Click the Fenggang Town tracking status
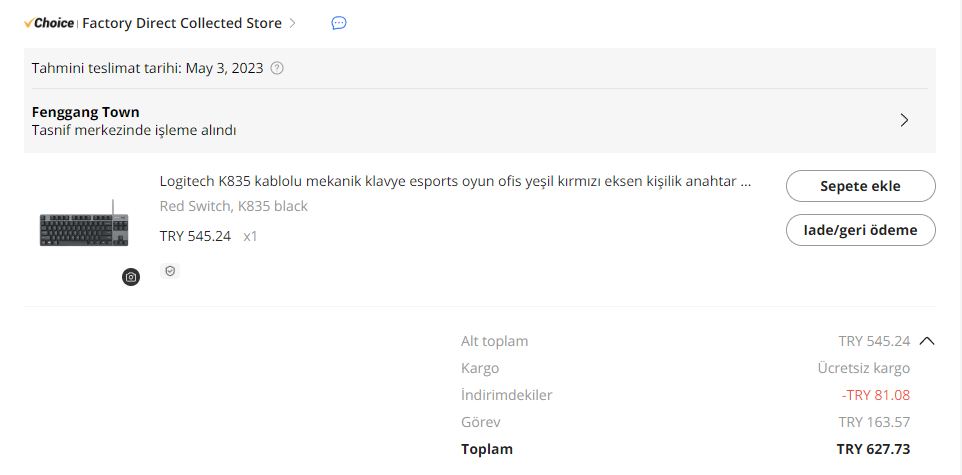Screen dimensions: 962x475 click(x=85, y=112)
